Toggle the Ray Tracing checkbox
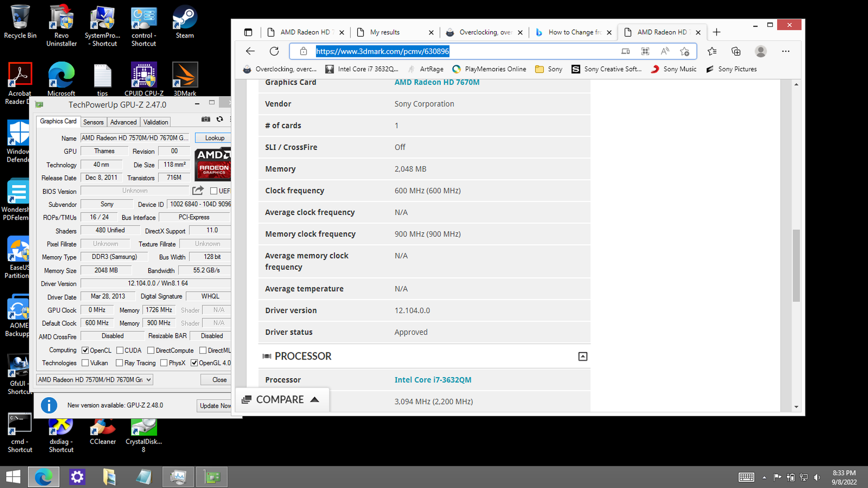This screenshot has height=488, width=868. [119, 363]
